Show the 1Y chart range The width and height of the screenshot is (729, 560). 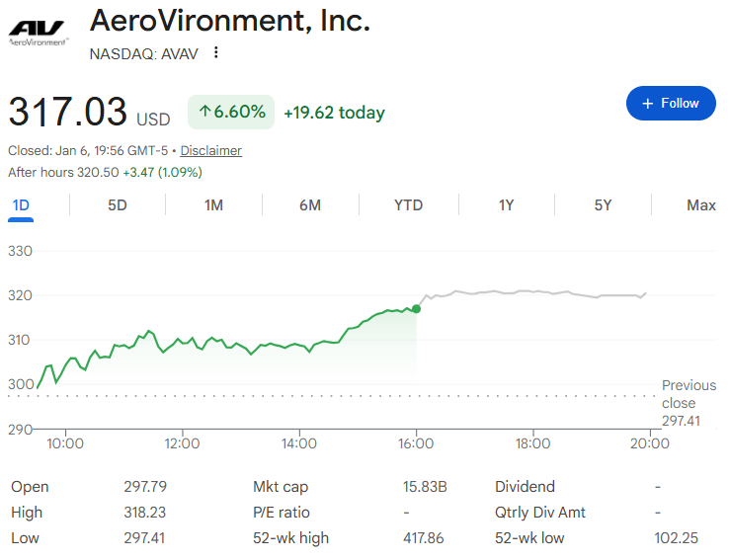pos(507,205)
